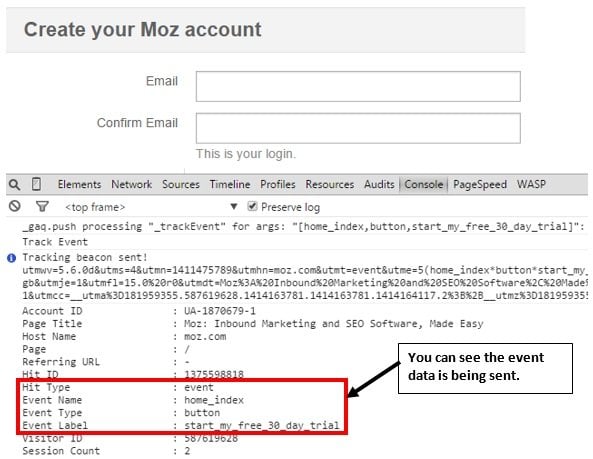Switch to the Elements tab
Image resolution: width=593 pixels, height=459 pixels.
click(x=79, y=185)
